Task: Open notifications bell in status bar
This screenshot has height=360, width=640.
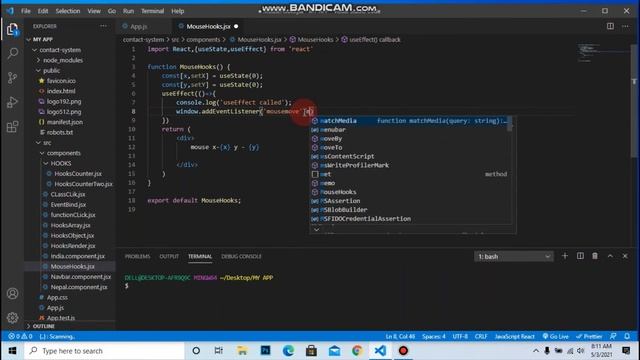Action: click(x=627, y=336)
